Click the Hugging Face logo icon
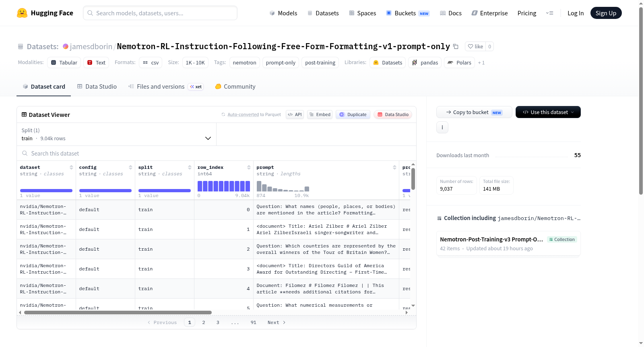644x347 pixels. tap(22, 13)
